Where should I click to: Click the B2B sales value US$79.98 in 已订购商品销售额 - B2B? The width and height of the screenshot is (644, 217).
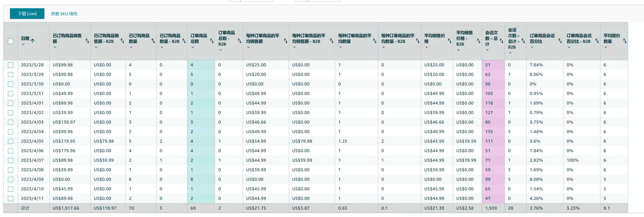[104, 141]
